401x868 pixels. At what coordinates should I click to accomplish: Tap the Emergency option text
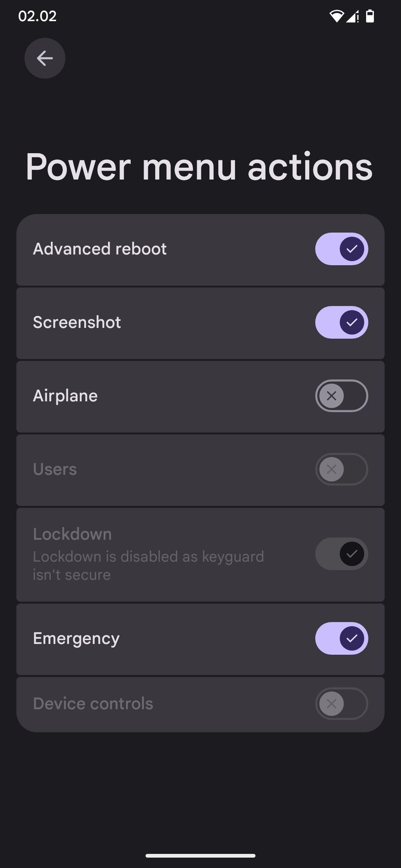point(76,638)
